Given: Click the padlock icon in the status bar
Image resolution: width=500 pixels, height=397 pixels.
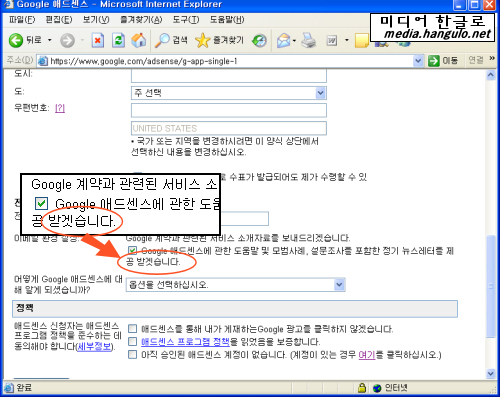Looking at the screenshot, I should [x=362, y=388].
